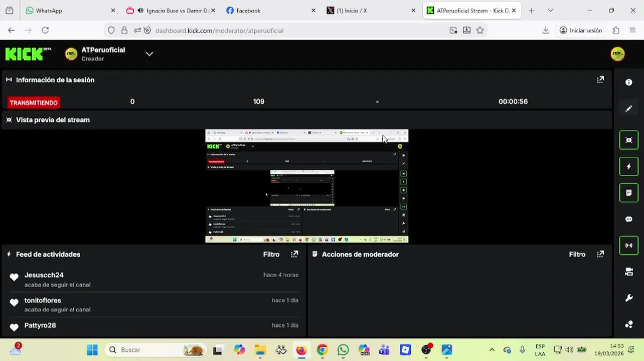Screen dimensions: 644x361
Task: Click the TRANSMITIENDO live status badge
Action: click(34, 102)
